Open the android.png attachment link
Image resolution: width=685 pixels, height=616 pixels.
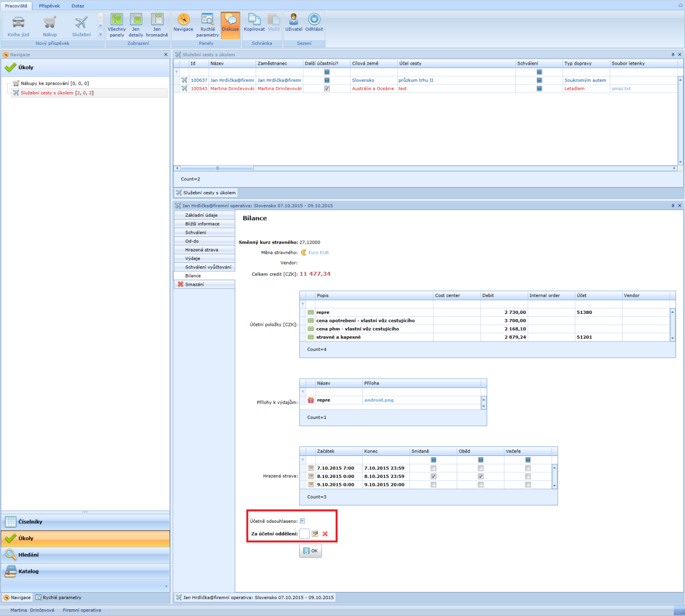click(379, 400)
